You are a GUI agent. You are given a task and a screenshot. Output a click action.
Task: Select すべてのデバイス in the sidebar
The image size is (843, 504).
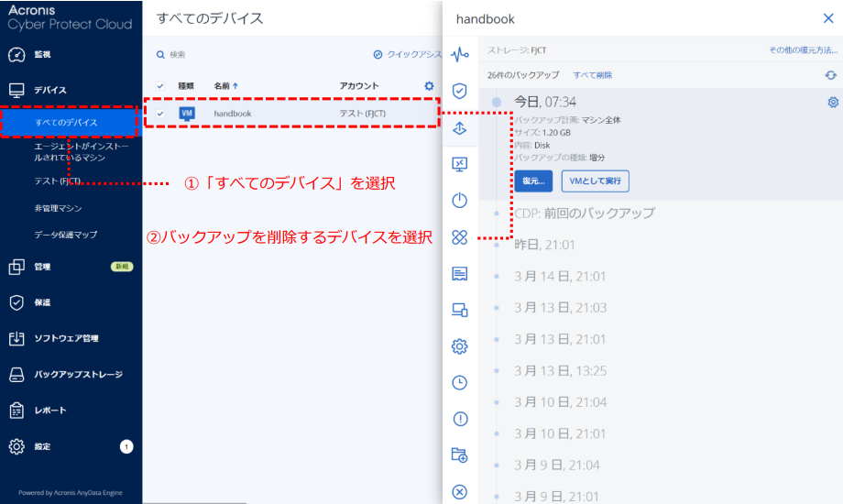pyautogui.click(x=66, y=122)
